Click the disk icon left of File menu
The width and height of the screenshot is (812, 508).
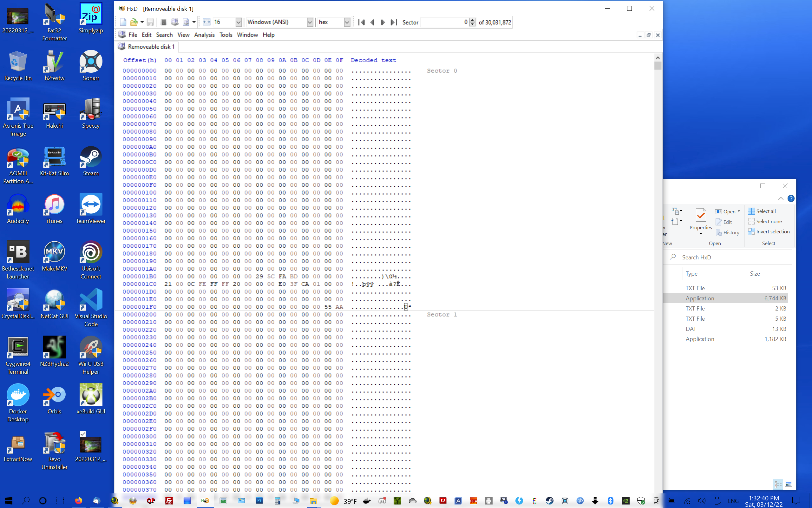(122, 35)
